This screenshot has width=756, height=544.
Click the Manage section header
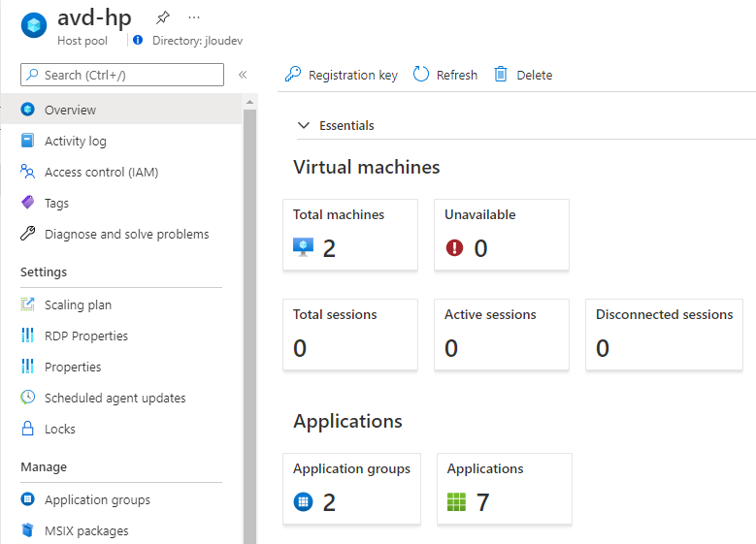(x=44, y=466)
